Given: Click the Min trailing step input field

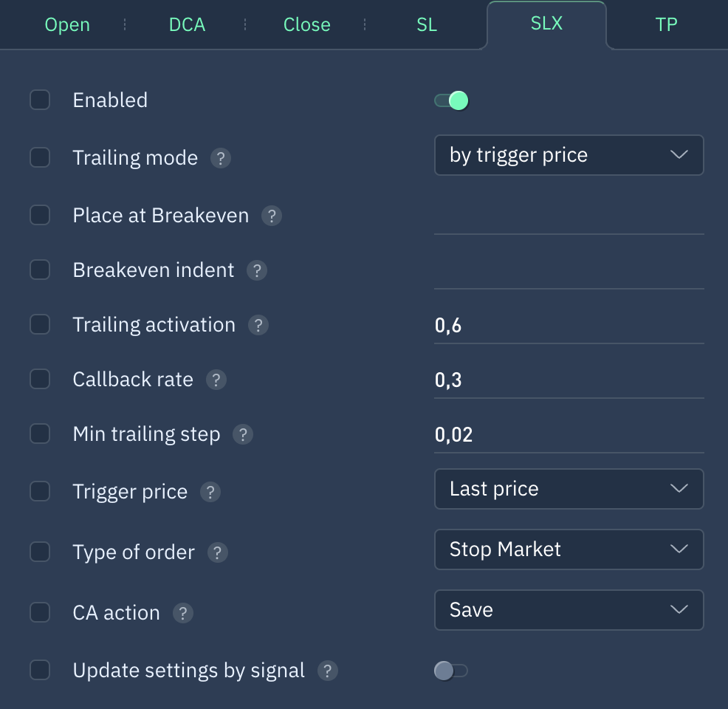Looking at the screenshot, I should coord(569,435).
